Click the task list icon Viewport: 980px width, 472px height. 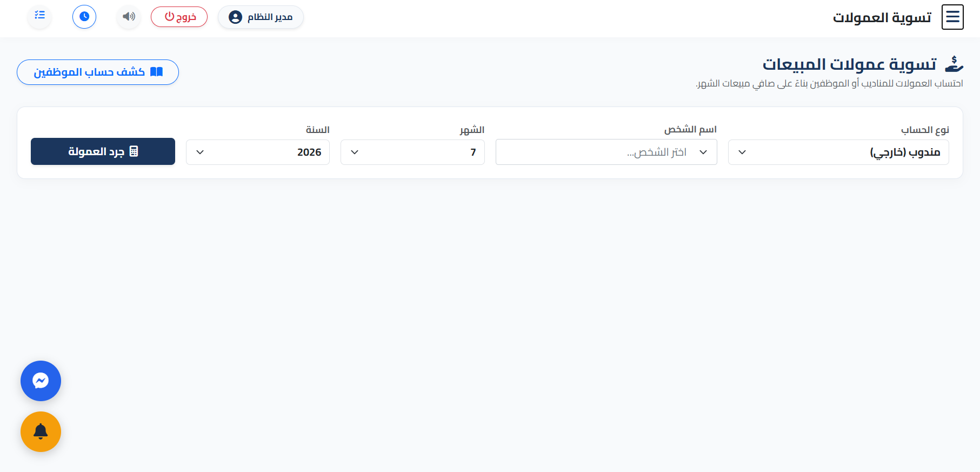click(x=40, y=15)
